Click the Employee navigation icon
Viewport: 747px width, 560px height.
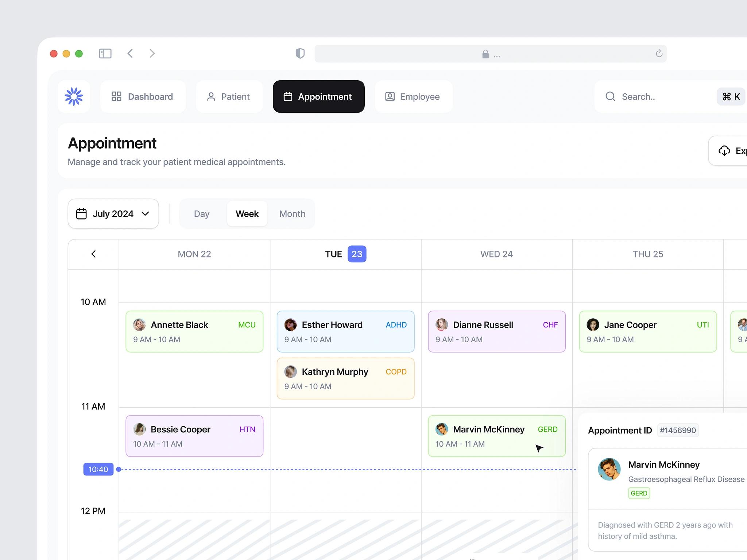[390, 97]
